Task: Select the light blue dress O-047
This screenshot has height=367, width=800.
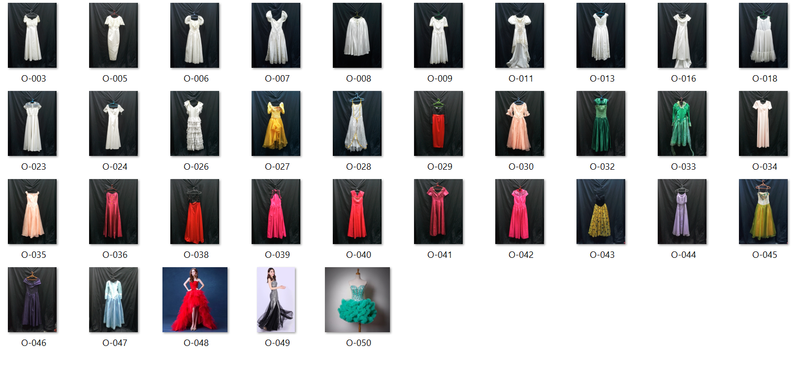Action: [x=113, y=300]
